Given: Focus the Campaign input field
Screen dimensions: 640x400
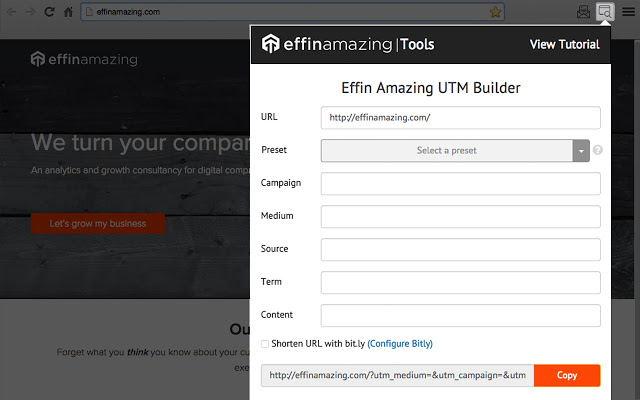Looking at the screenshot, I should 460,184.
